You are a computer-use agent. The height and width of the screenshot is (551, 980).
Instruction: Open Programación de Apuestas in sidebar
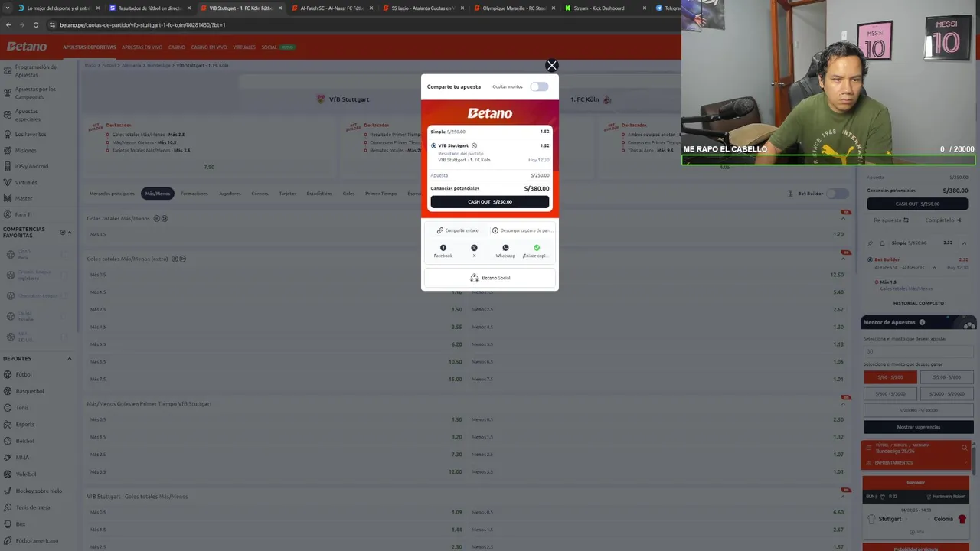[35, 71]
